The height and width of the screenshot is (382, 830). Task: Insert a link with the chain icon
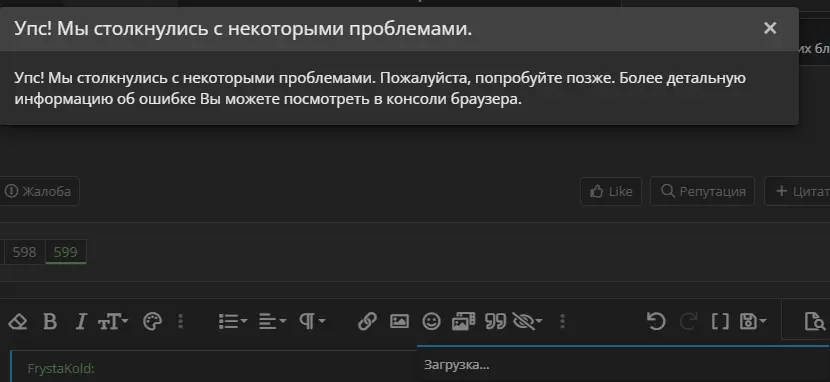pos(367,321)
